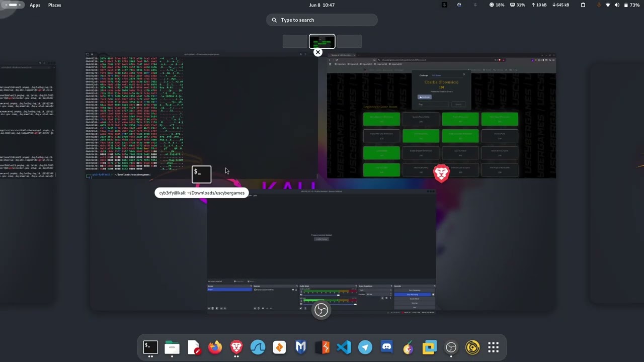
Task: Click globe tray icon in top bar
Action: click(x=459, y=5)
